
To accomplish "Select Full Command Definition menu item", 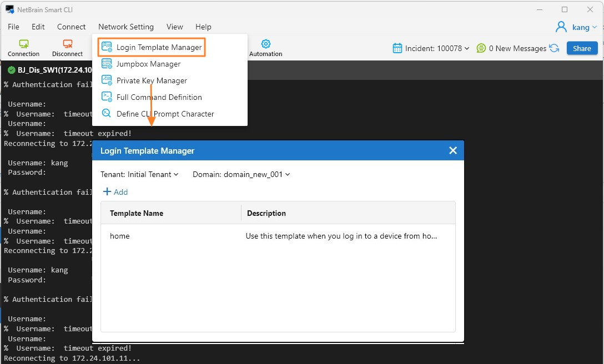I will click(x=159, y=97).
